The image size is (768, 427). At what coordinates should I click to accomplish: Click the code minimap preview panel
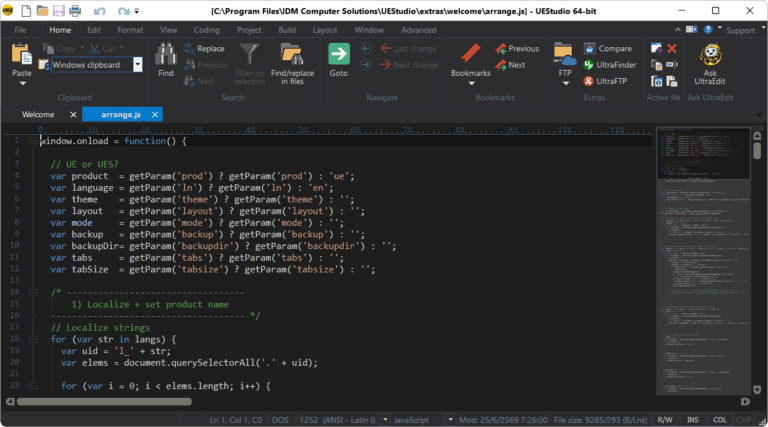[x=703, y=261]
